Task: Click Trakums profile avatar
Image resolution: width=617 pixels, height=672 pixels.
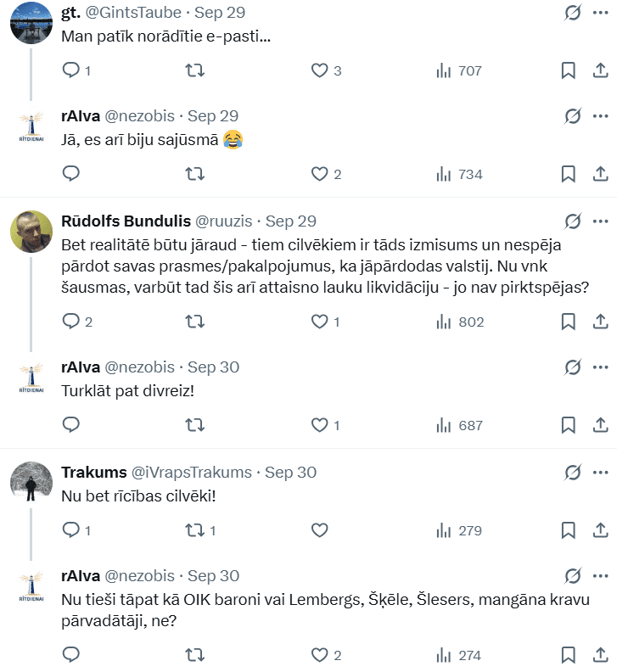Action: click(31, 483)
